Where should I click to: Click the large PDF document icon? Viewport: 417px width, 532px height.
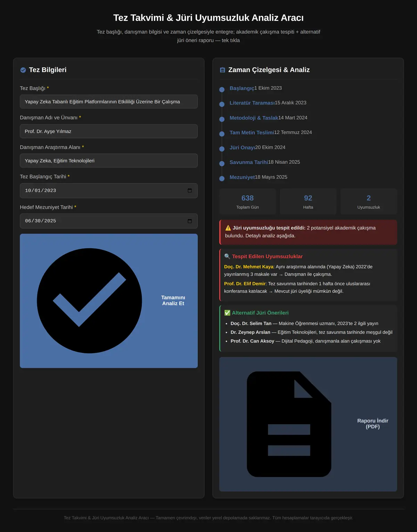click(289, 424)
